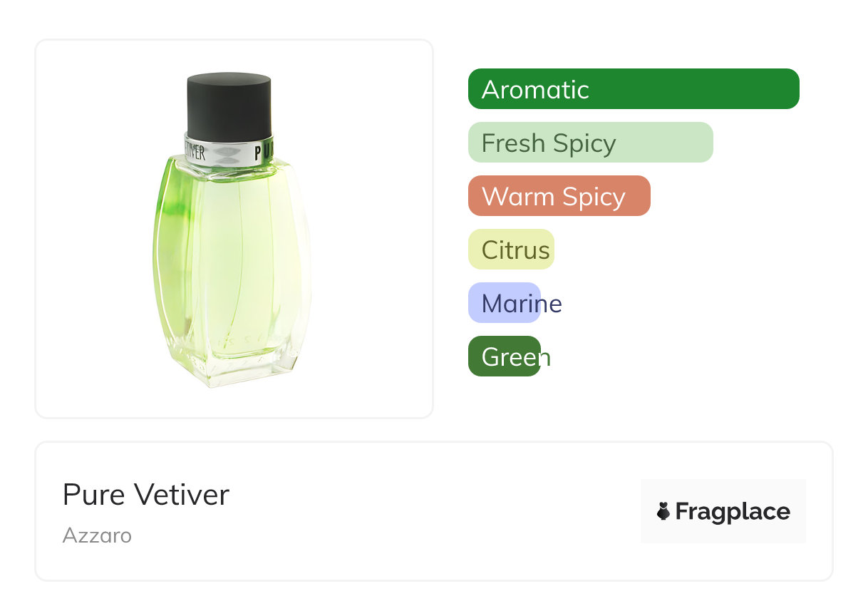The width and height of the screenshot is (868, 616).
Task: Click the black cap of the bottle
Action: (229, 103)
